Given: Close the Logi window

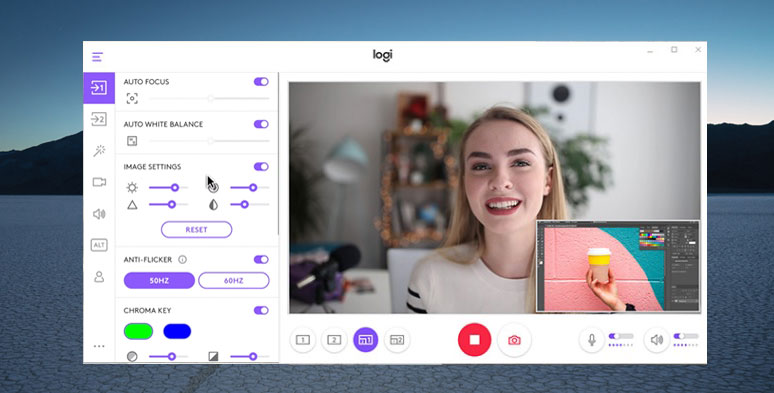Looking at the screenshot, I should [698, 50].
